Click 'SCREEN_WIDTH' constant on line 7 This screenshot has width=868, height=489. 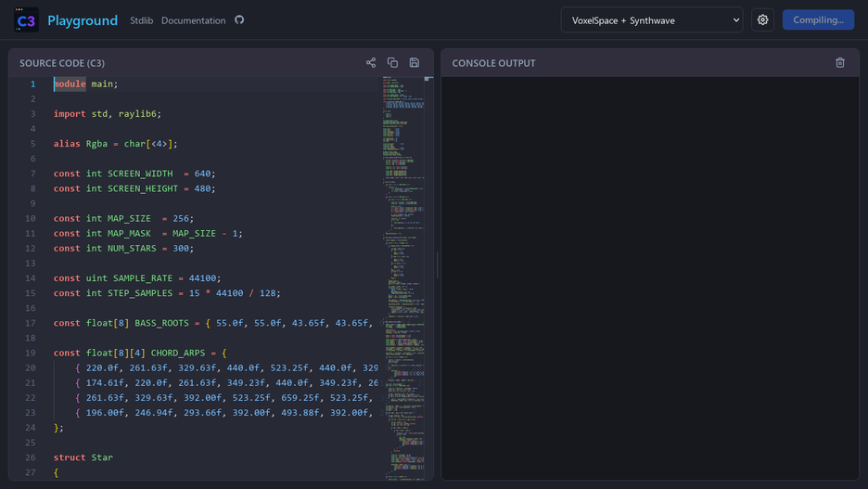pos(140,174)
